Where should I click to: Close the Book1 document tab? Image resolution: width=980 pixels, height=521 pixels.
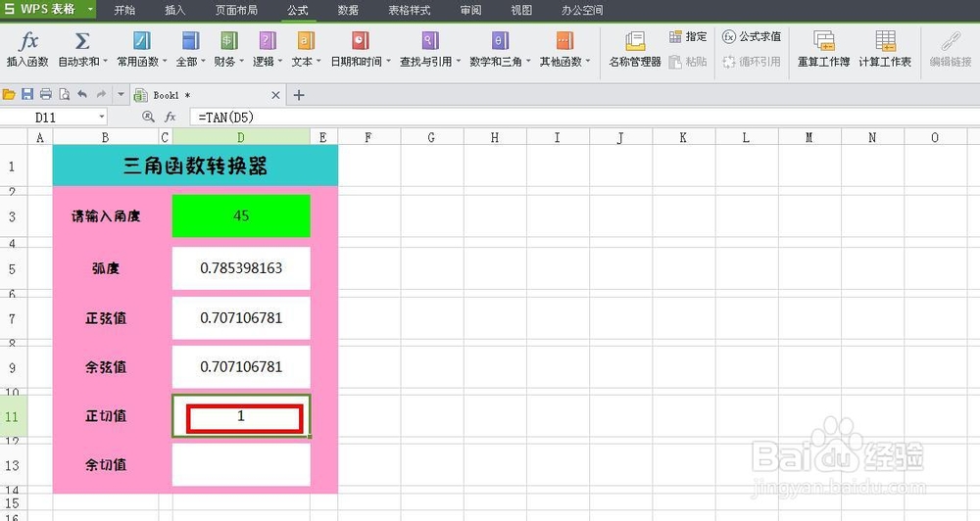(x=275, y=95)
